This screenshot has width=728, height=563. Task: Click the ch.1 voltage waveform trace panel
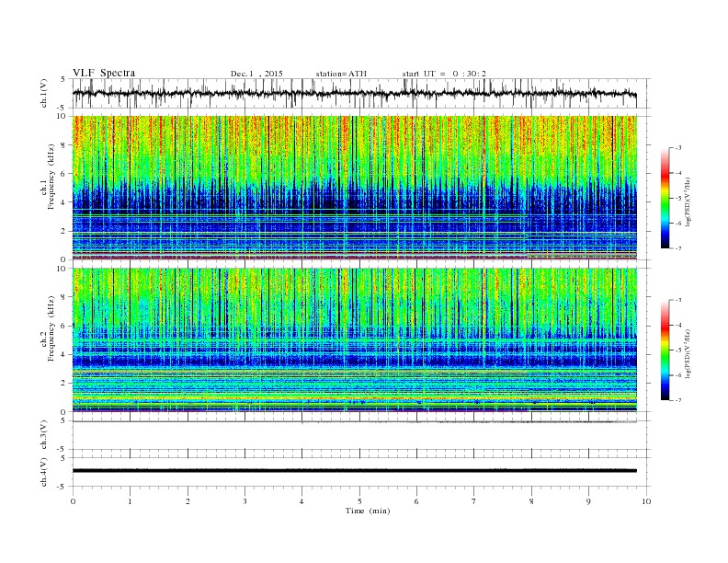pos(360,93)
